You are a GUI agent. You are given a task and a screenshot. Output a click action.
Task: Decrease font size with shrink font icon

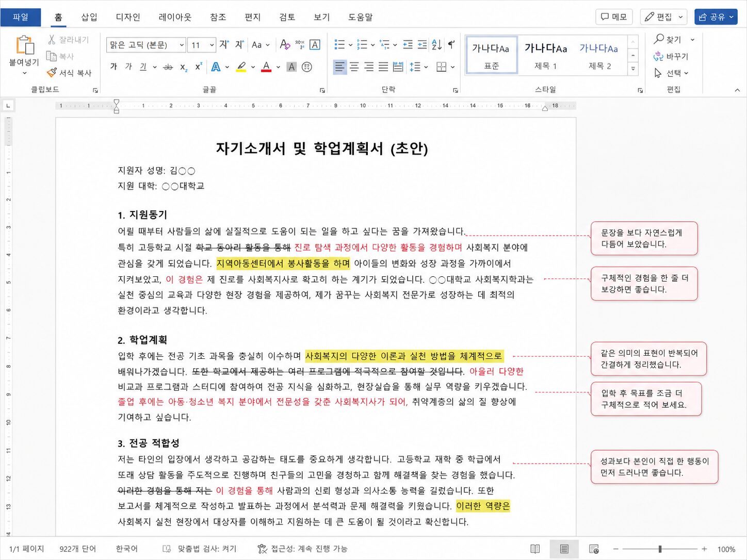[239, 45]
